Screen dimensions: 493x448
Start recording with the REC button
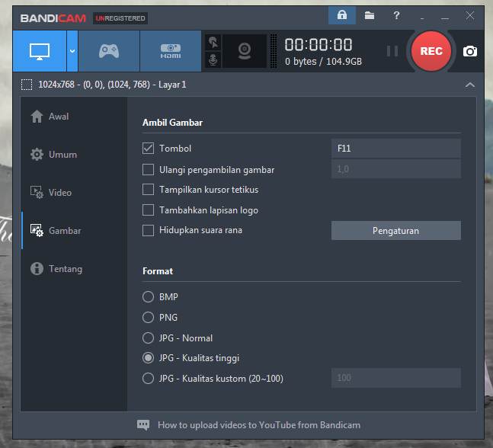[x=431, y=51]
